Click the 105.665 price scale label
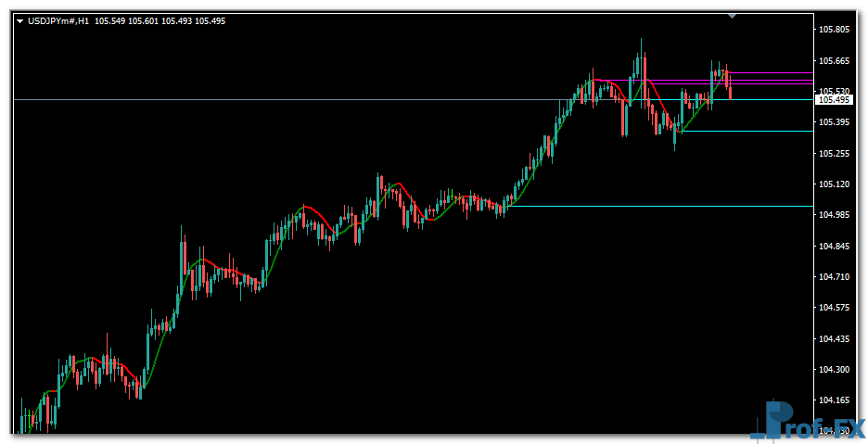 [x=835, y=61]
